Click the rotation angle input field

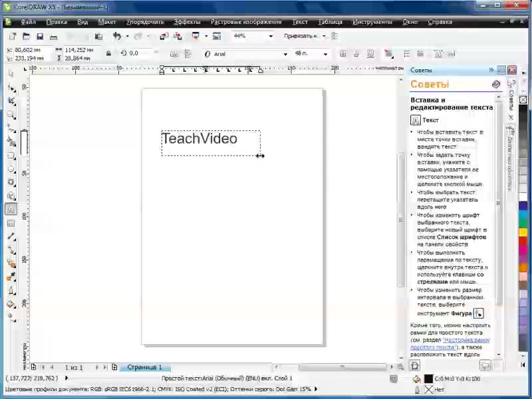coord(139,53)
